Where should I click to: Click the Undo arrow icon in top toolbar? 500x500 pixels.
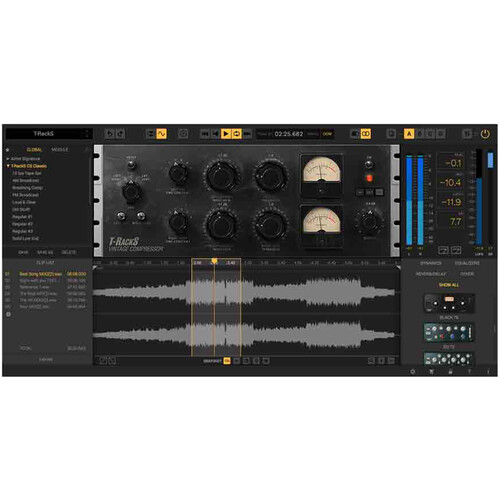[x=110, y=134]
